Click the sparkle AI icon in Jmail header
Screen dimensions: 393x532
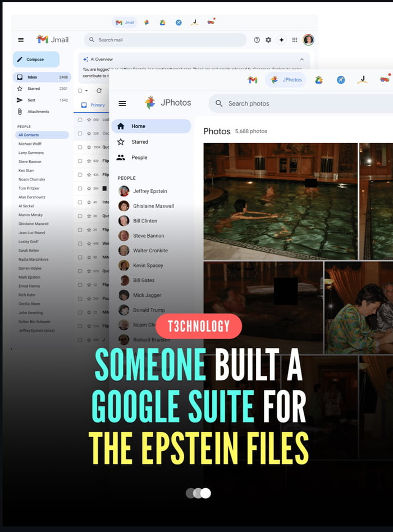pos(281,40)
